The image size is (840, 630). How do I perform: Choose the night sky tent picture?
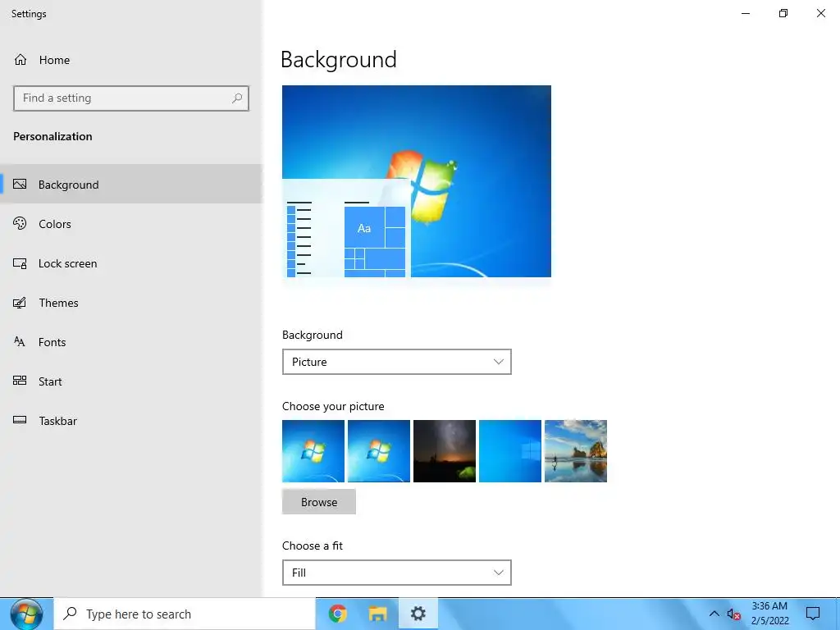point(444,451)
